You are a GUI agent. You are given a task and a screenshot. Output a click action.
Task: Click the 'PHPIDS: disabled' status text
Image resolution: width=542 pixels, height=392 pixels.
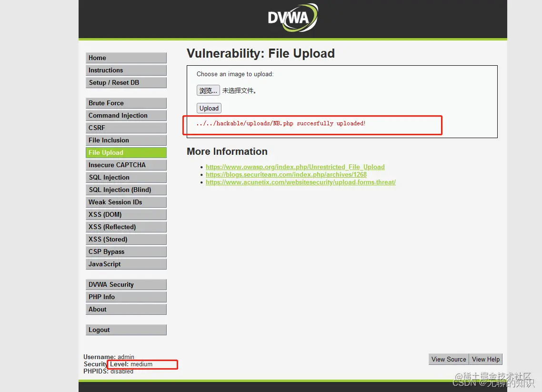tap(108, 371)
